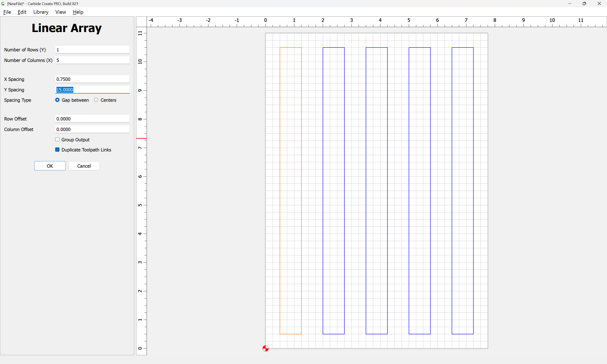The width and height of the screenshot is (607, 364).
Task: Select the Centers spacing type
Action: [x=96, y=100]
